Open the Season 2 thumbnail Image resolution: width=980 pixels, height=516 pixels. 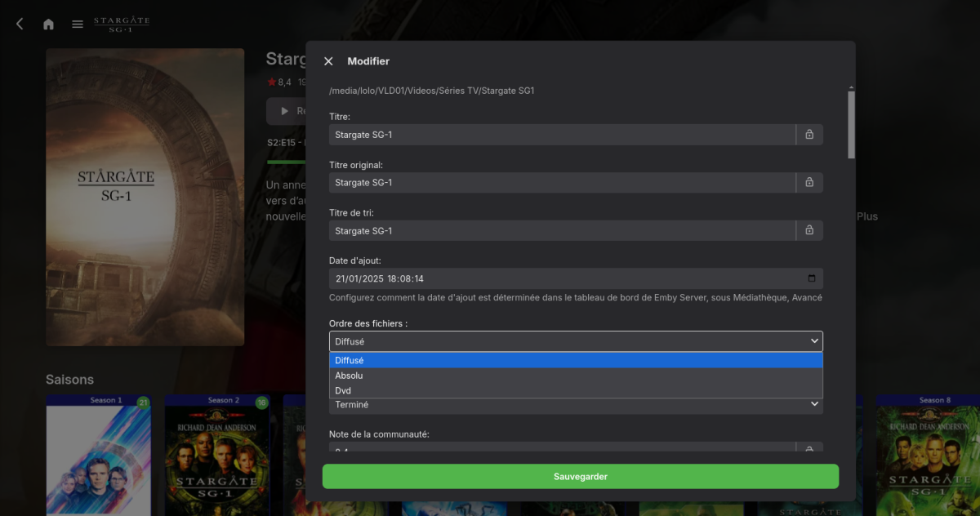pyautogui.click(x=217, y=456)
